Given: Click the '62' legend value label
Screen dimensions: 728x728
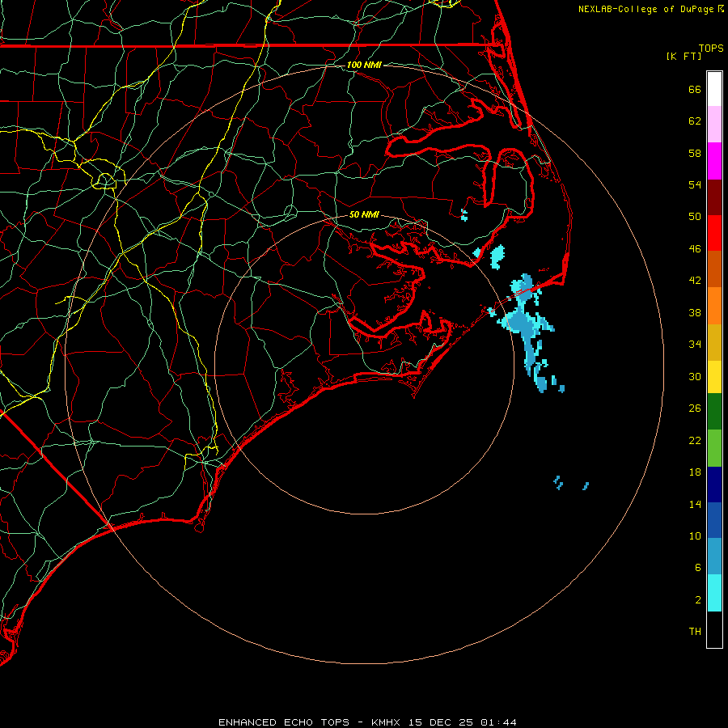Looking at the screenshot, I should click(x=695, y=121).
